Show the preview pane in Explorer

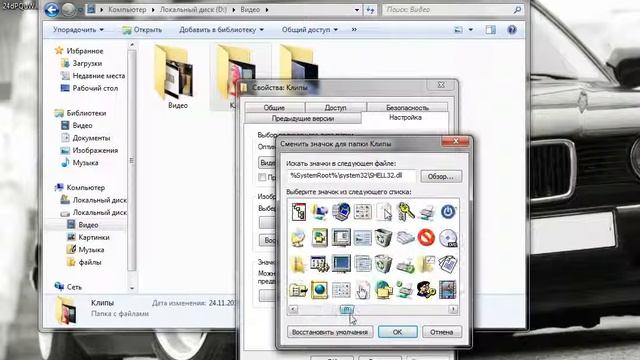pyautogui.click(x=490, y=29)
